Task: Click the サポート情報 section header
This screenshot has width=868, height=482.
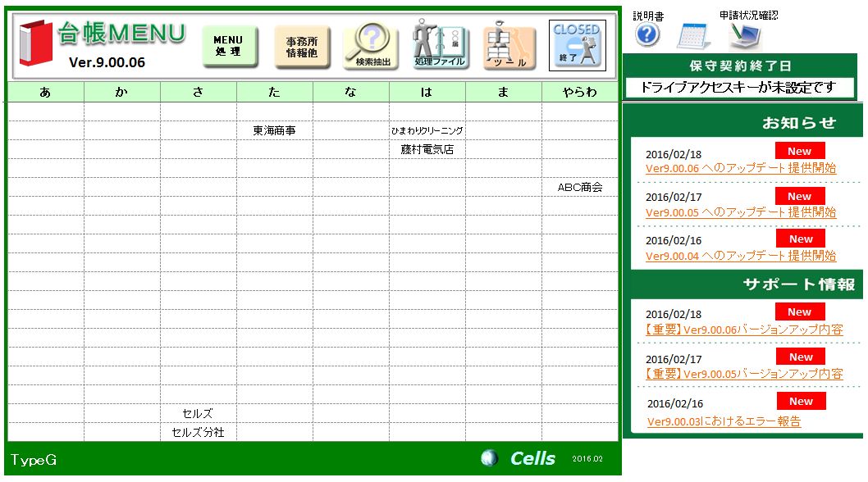Action: (799, 284)
